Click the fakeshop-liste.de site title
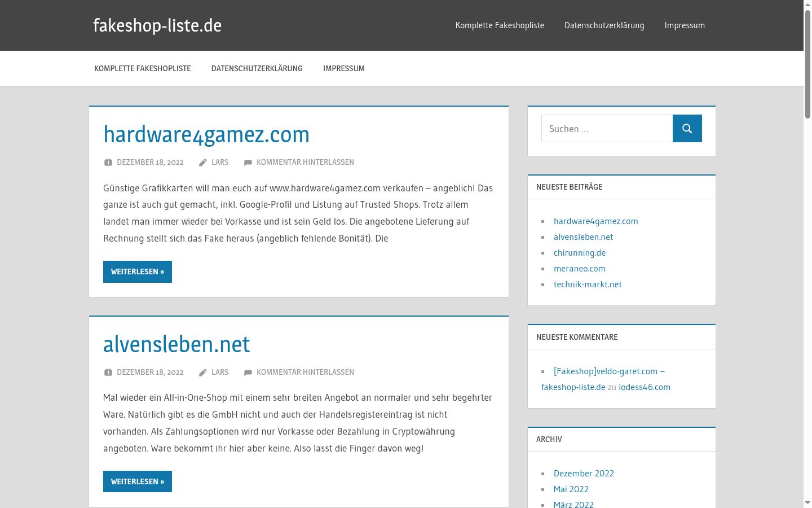 157,25
